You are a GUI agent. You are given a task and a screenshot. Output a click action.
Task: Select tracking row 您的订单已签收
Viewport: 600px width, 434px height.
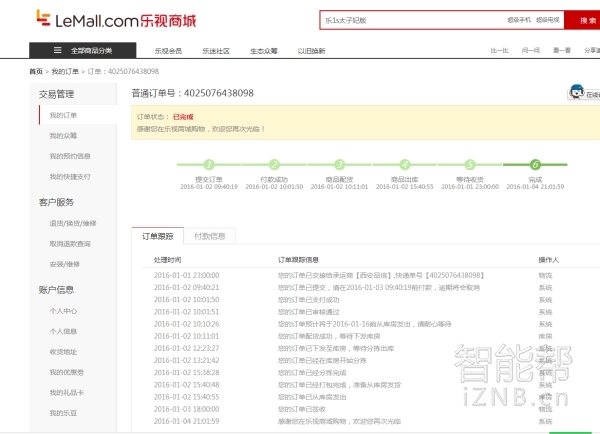pos(302,409)
